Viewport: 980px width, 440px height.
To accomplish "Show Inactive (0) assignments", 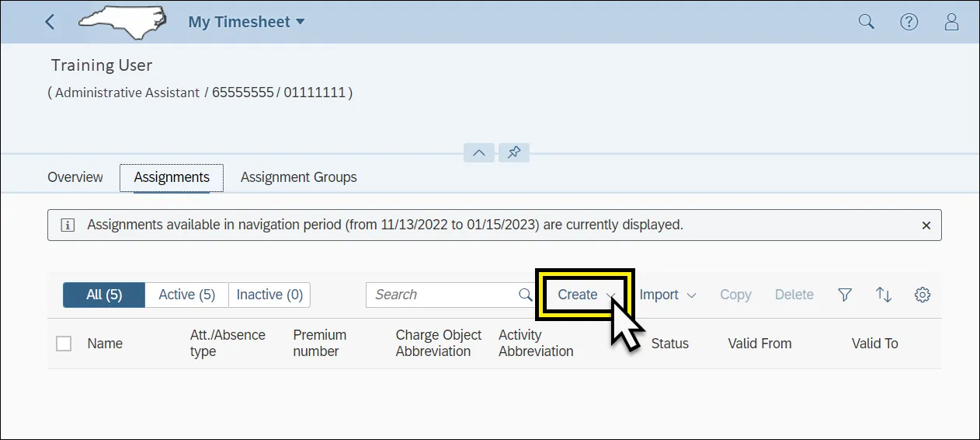I will [x=269, y=295].
